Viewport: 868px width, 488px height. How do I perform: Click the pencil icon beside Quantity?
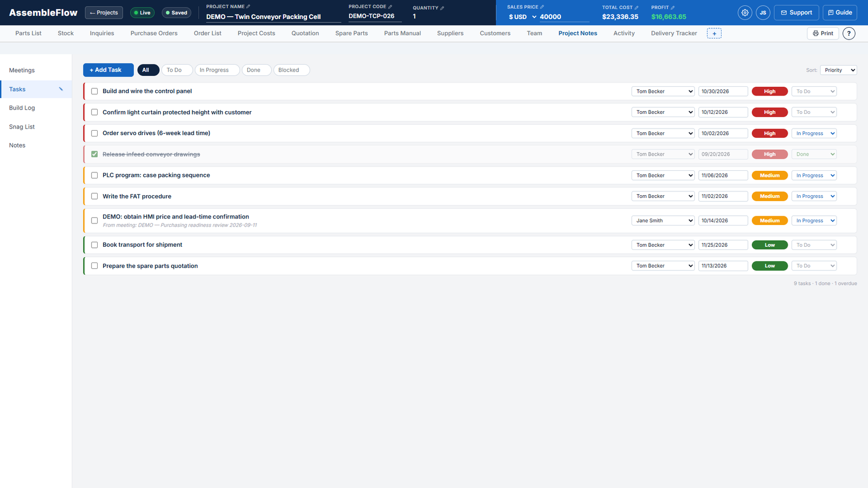(442, 8)
